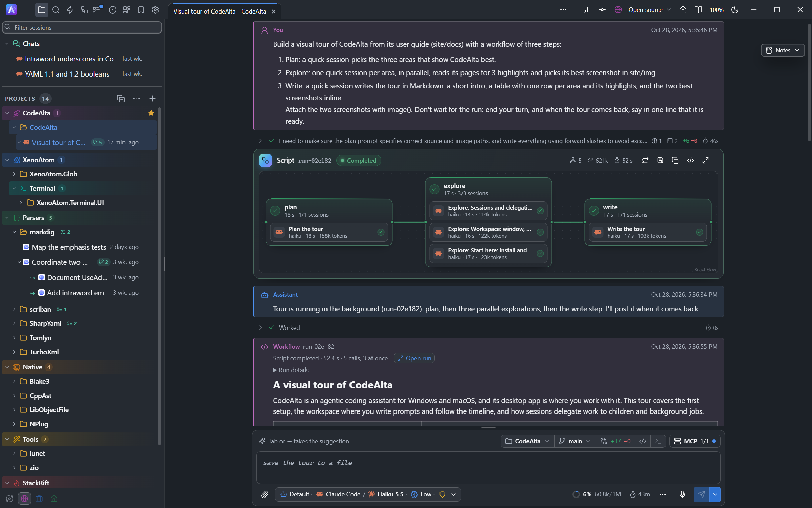Open the main branch dropdown
Screen dimensions: 812x508
(575, 441)
